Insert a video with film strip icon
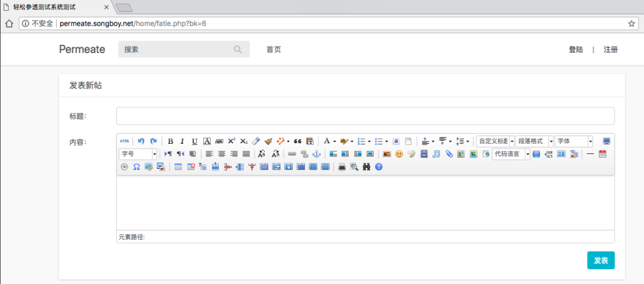This screenshot has height=284, width=644. [x=425, y=154]
